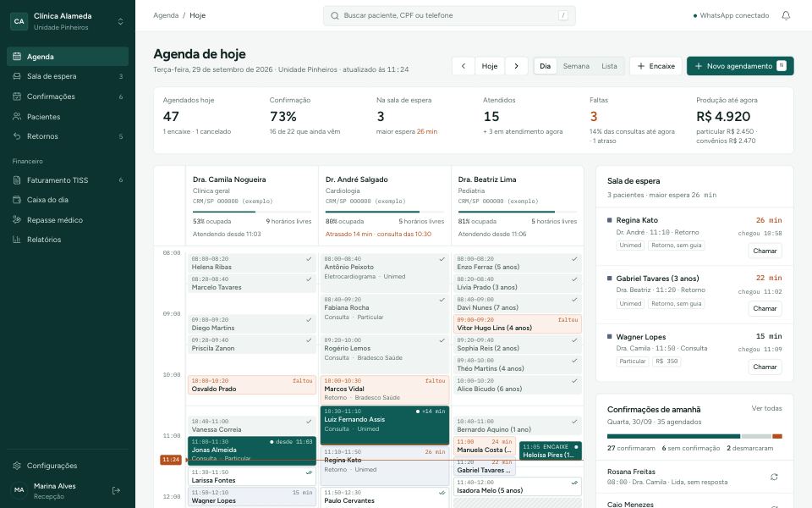Image resolution: width=812 pixels, height=508 pixels.
Task: Click the Faturamento TISS document icon
Action: [17, 180]
